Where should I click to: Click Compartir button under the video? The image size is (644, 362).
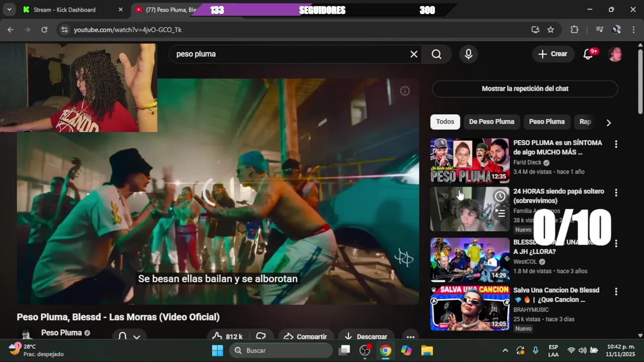305,336
